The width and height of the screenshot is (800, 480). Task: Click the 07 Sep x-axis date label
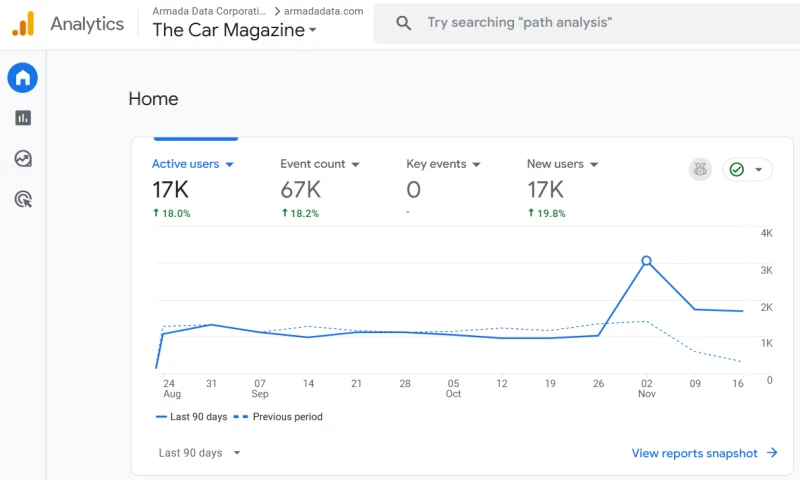260,388
